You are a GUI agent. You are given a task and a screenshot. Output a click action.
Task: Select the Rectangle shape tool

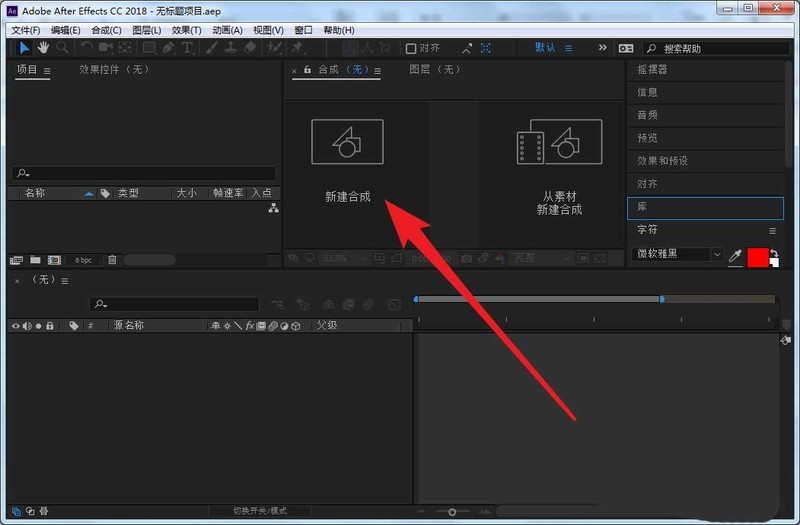149,48
